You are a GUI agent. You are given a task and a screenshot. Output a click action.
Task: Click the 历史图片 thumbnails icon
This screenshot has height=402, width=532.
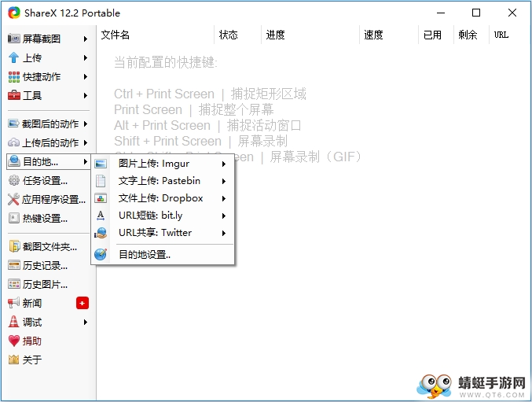point(14,284)
